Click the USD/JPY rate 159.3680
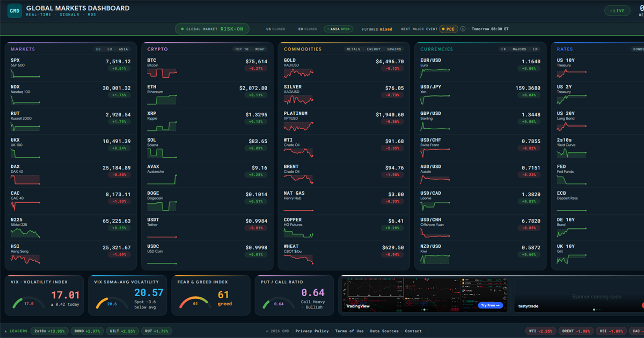Image resolution: width=644 pixels, height=338 pixels. coord(527,88)
